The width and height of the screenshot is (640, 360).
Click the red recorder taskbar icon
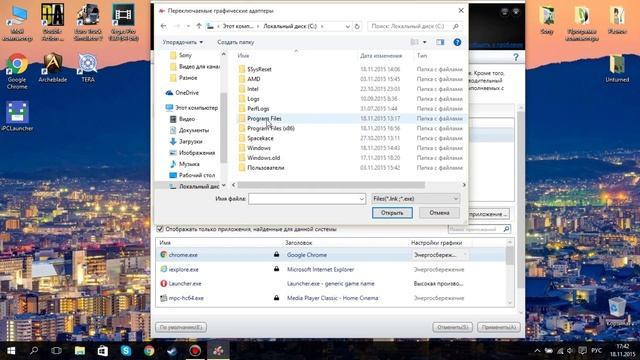(x=195, y=351)
